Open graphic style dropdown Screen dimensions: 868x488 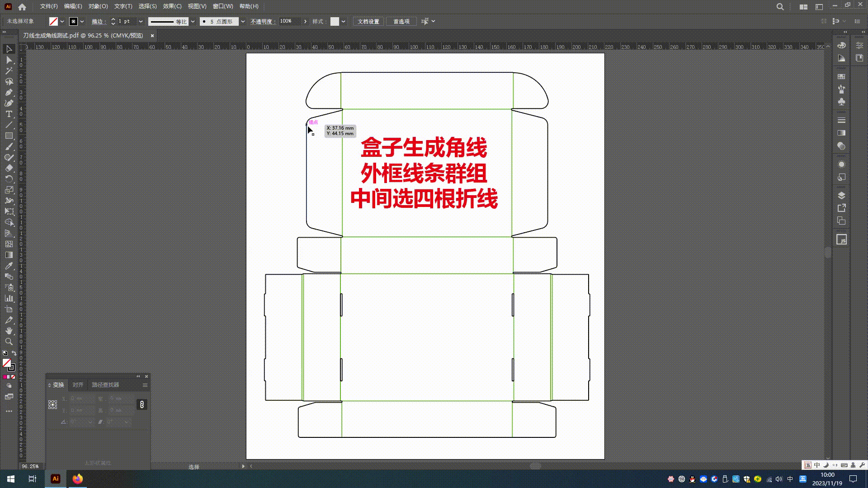(344, 21)
